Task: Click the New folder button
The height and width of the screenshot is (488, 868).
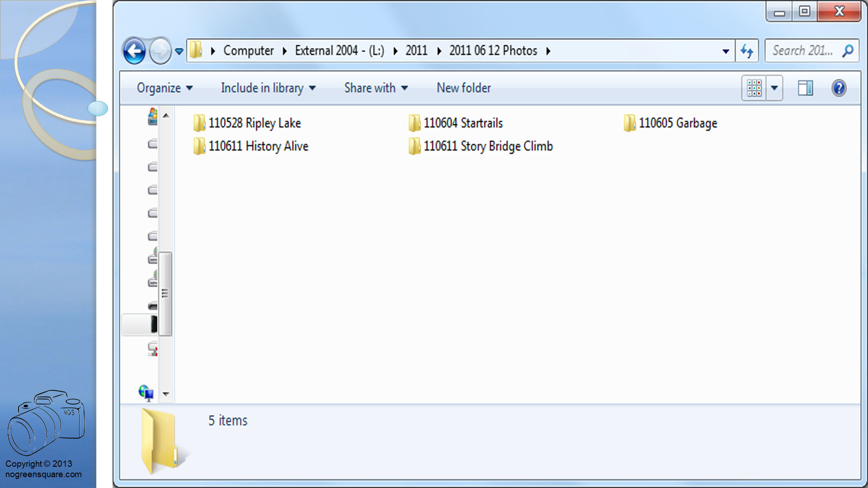Action: coord(463,88)
